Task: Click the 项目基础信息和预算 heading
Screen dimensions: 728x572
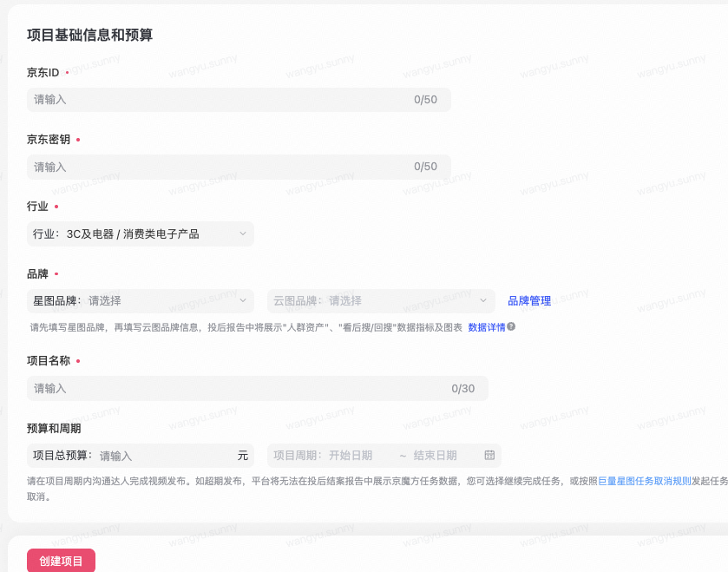Action: tap(89, 35)
